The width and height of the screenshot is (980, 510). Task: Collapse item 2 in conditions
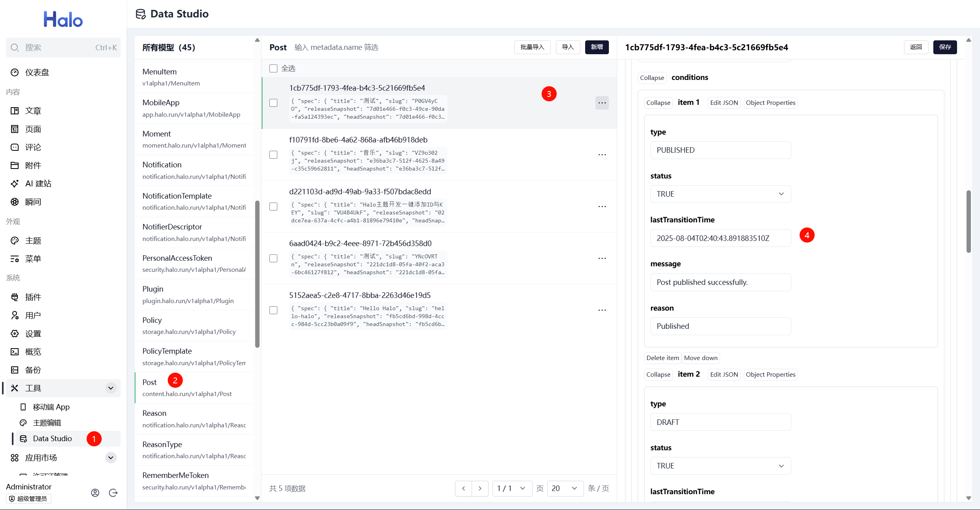click(658, 375)
